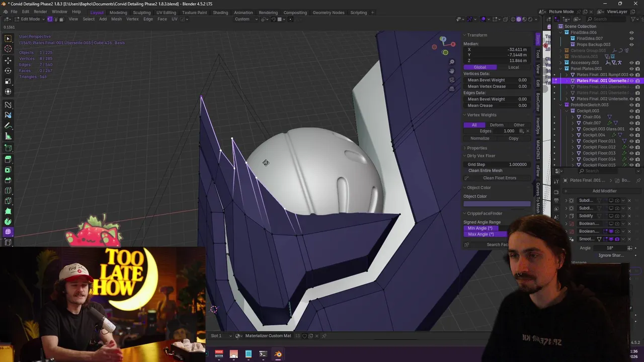Open the HardOps sidebar tab
Viewport: 644px width, 362px height.
pyautogui.click(x=537, y=126)
